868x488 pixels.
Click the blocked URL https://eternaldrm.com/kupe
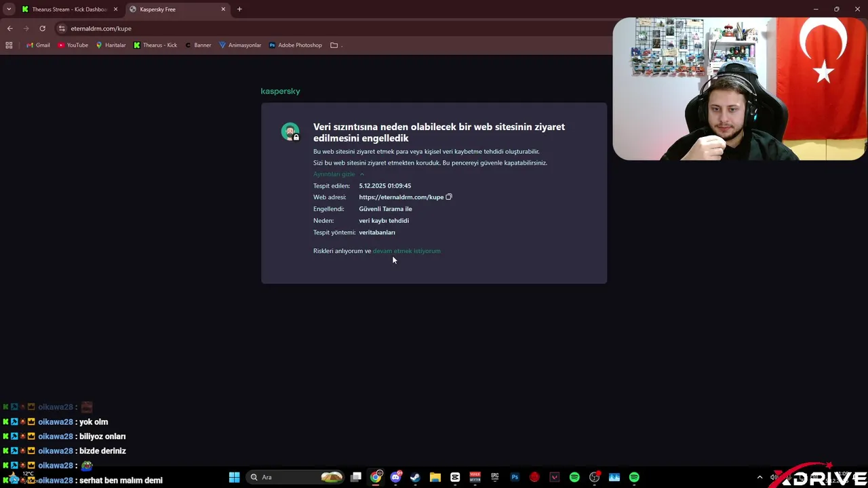tap(401, 197)
